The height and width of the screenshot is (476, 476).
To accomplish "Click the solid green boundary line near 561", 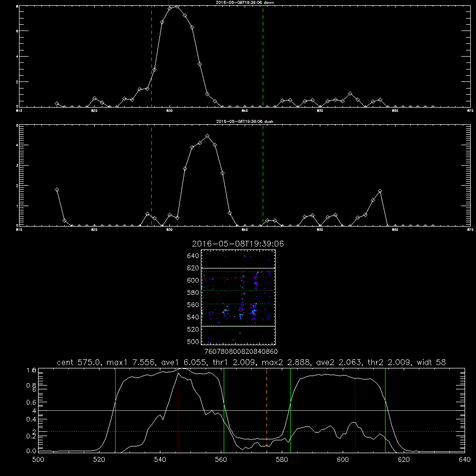I will click(224, 410).
